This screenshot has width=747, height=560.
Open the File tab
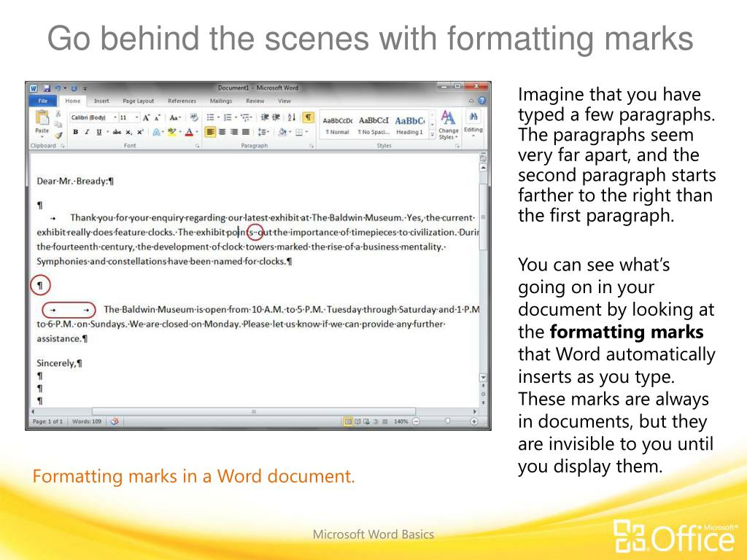pyautogui.click(x=43, y=101)
